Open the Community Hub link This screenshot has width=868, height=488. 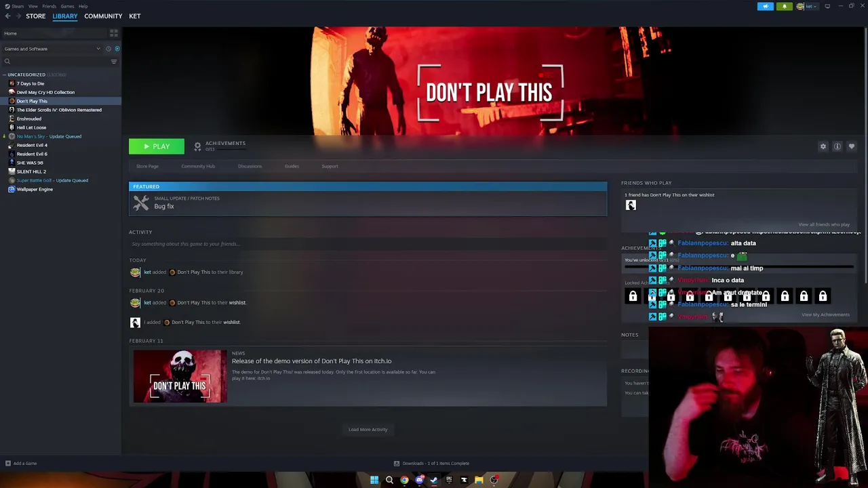[198, 166]
